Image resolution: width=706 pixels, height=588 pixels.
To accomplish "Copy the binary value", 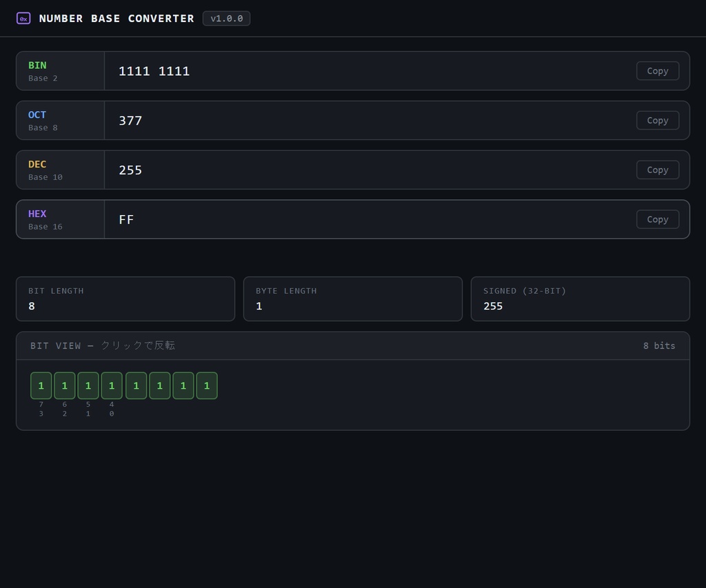I will point(657,71).
